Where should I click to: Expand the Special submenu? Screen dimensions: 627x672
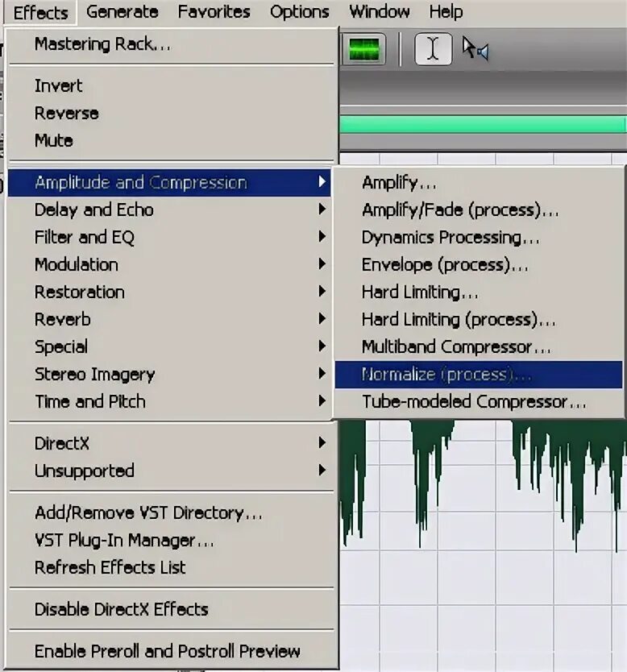[169, 347]
